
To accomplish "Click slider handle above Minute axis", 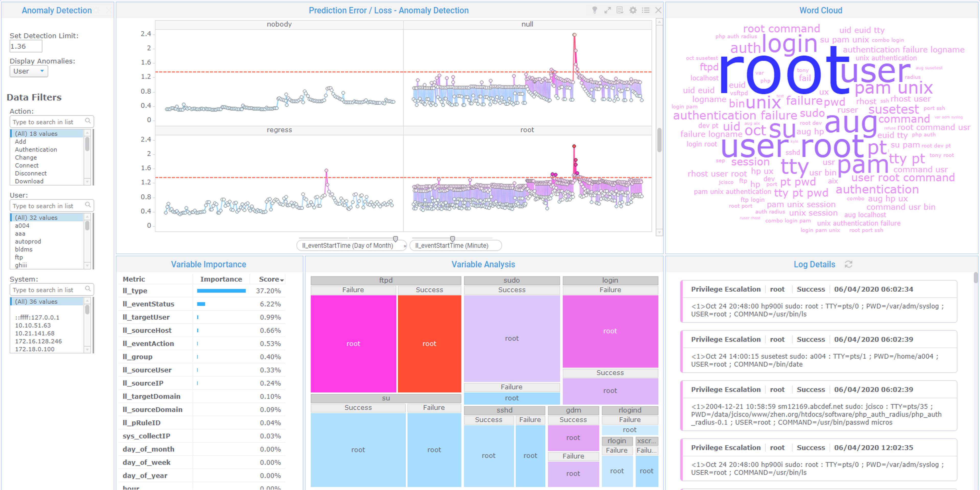I will (x=452, y=239).
